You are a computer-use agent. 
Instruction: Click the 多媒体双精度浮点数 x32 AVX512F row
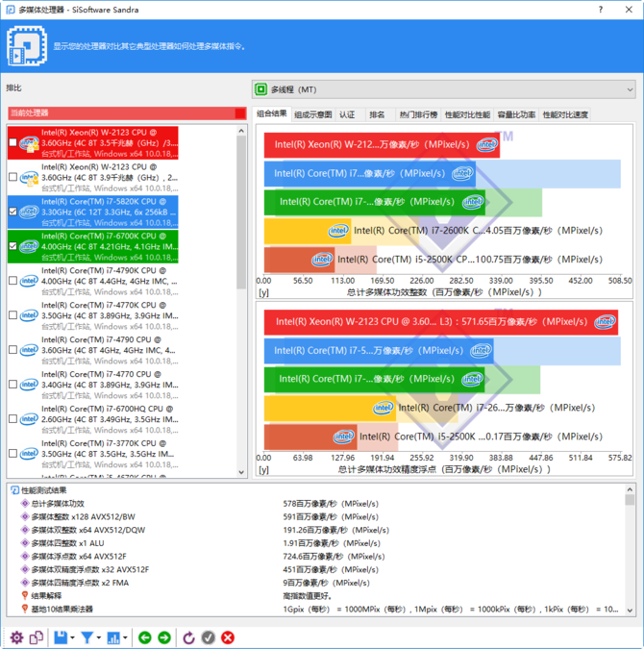[316, 569]
